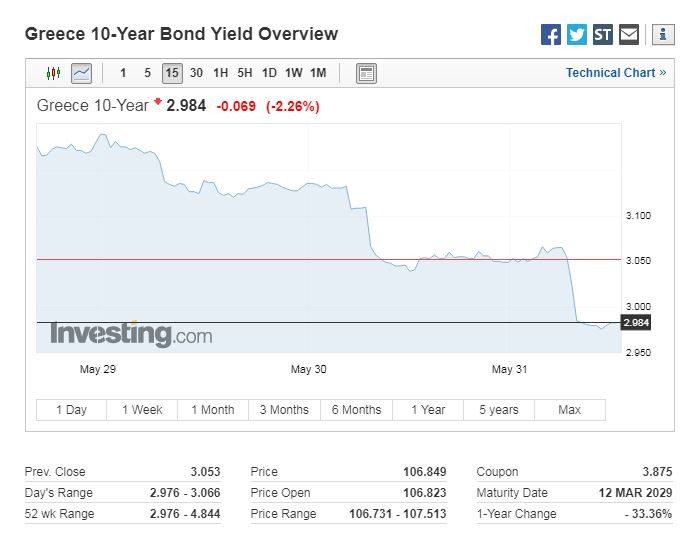Open the info icon
Screen dimensions: 692x541
(663, 34)
